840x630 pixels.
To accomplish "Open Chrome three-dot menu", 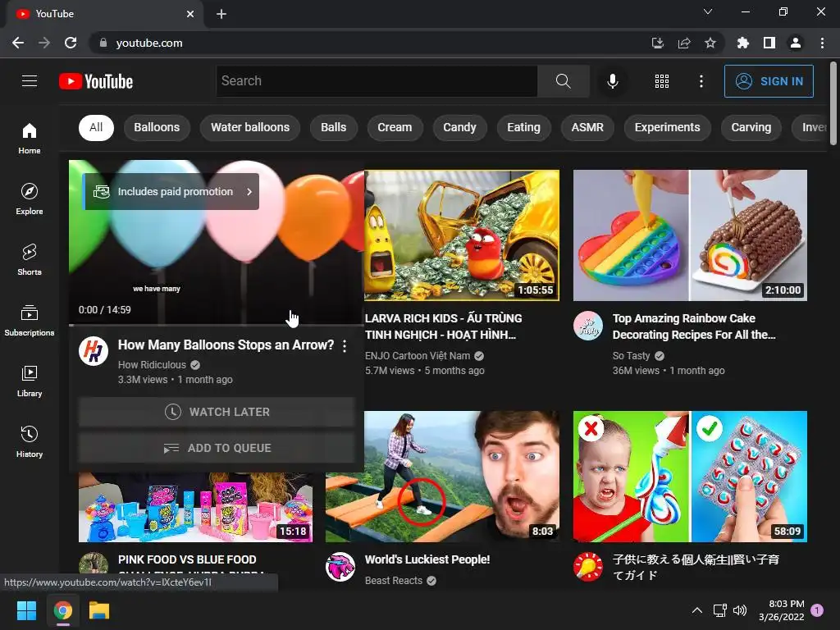I will coord(822,43).
